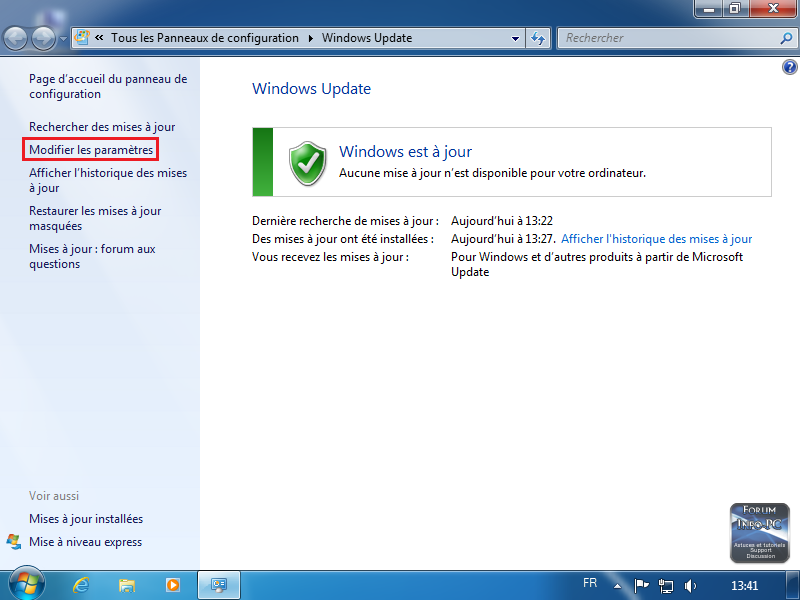Click the Show desktop strip at the taskbar end
The width and height of the screenshot is (800, 600).
[x=792, y=585]
